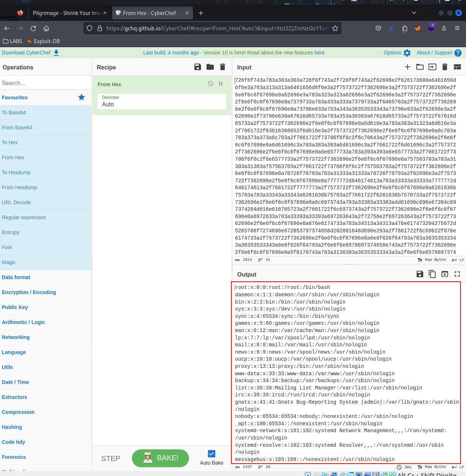Image resolution: width=466 pixels, height=476 pixels.
Task: Go to browser home page
Action: [46, 28]
